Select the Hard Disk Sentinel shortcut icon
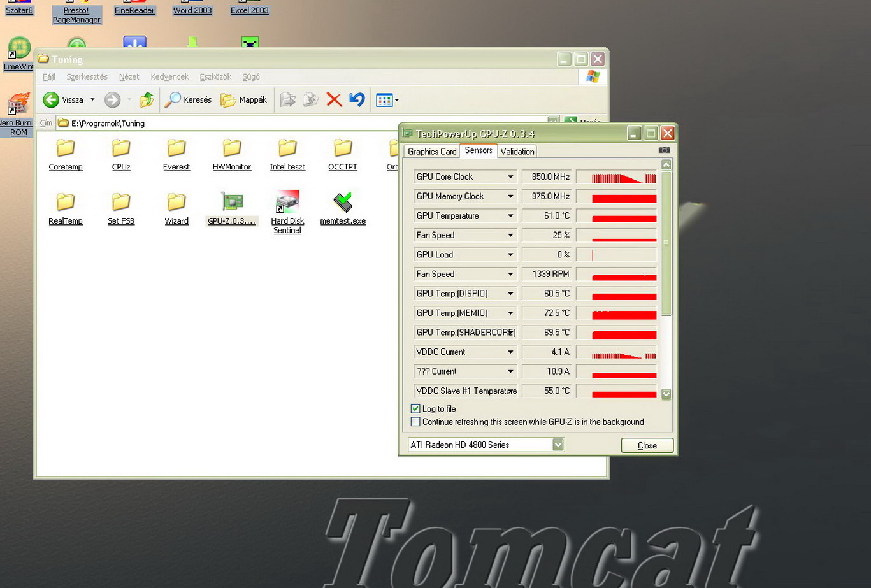 [x=287, y=201]
